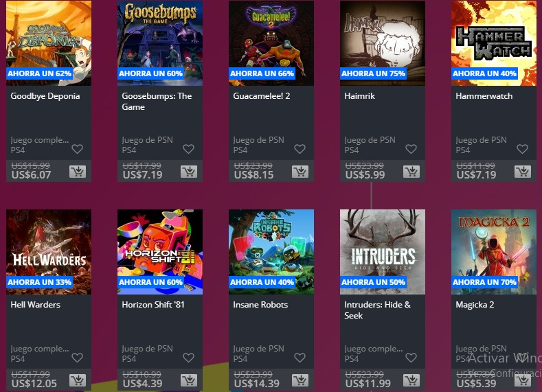Add Goodbye Deponia to cart
Image resolution: width=542 pixels, height=392 pixels.
(78, 172)
